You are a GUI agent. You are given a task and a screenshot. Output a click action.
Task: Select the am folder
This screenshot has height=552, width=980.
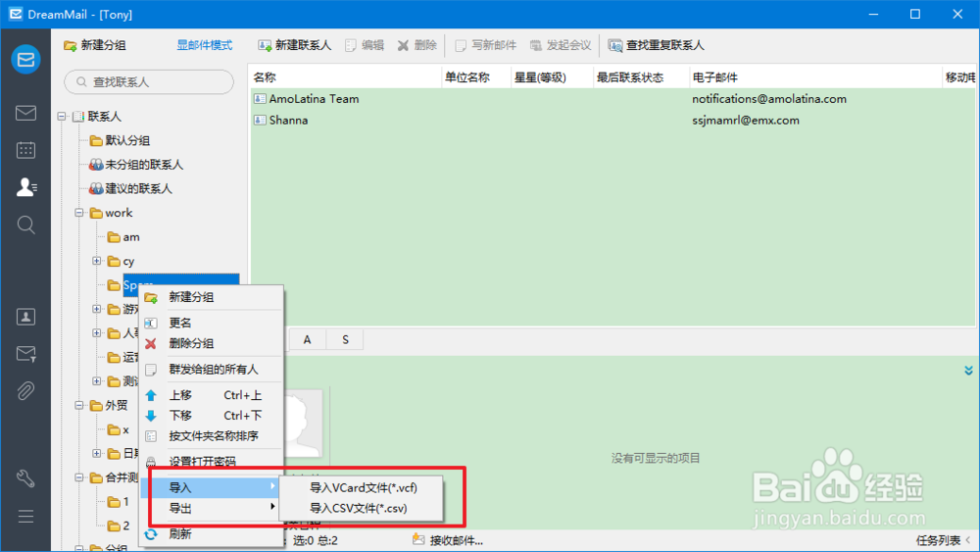click(x=123, y=237)
